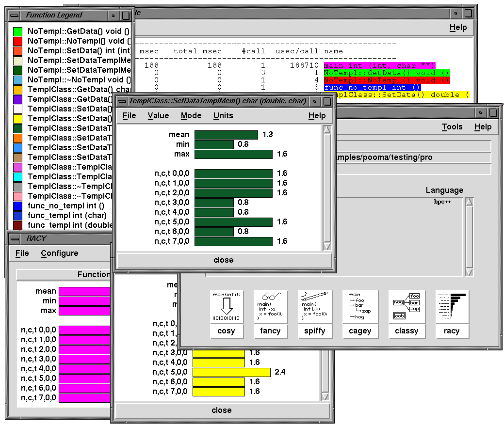Image resolution: width=504 pixels, height=425 pixels.
Task: Select 'func_no_templ int ()' blue profile row
Action: point(372,88)
